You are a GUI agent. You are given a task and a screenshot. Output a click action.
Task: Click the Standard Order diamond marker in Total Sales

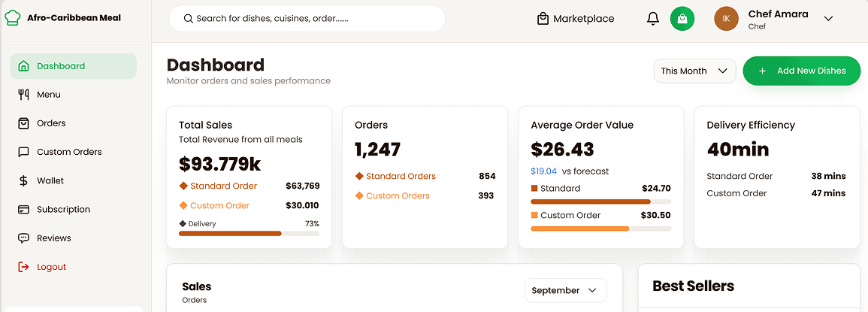point(183,186)
